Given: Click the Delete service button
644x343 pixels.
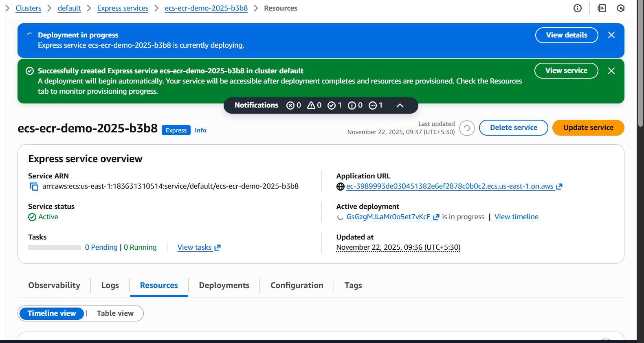Looking at the screenshot, I should tap(514, 128).
